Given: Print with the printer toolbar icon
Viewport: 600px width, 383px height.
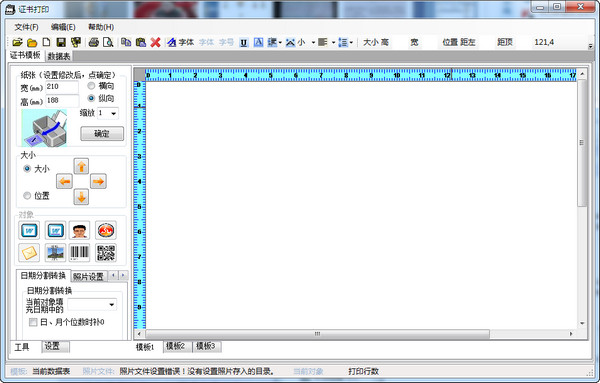Looking at the screenshot, I should tap(94, 42).
